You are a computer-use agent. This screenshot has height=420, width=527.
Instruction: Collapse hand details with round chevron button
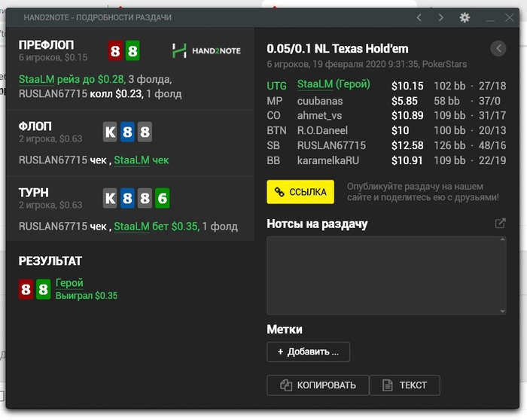(498, 49)
